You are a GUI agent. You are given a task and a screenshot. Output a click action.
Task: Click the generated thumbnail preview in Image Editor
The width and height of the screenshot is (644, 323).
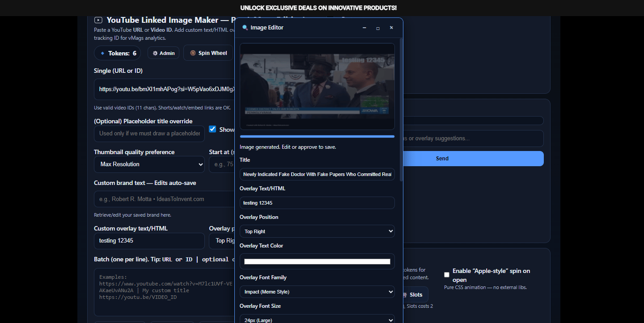[x=317, y=87]
